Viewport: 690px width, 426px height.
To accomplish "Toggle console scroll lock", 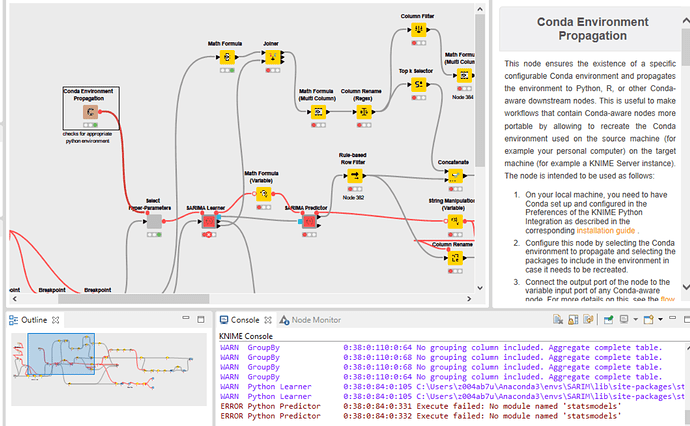I will [x=573, y=320].
